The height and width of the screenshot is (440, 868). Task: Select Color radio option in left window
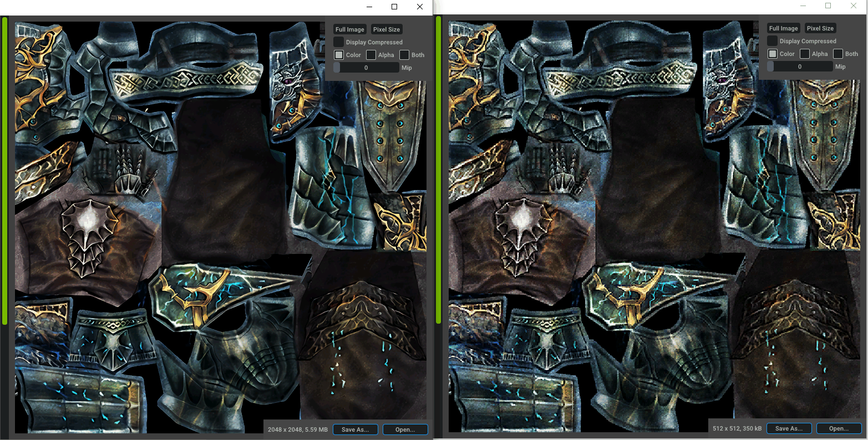(x=338, y=55)
